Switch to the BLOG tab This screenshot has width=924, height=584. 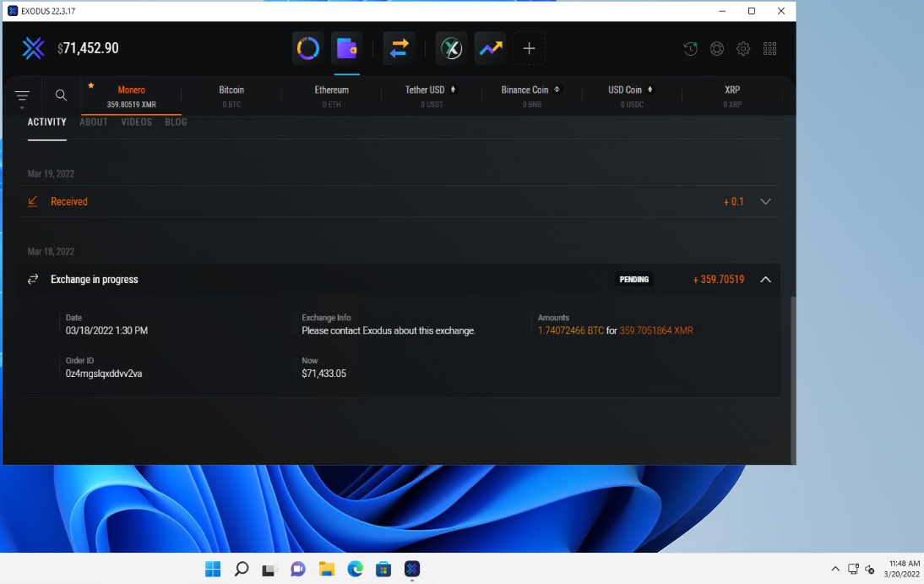(x=176, y=122)
